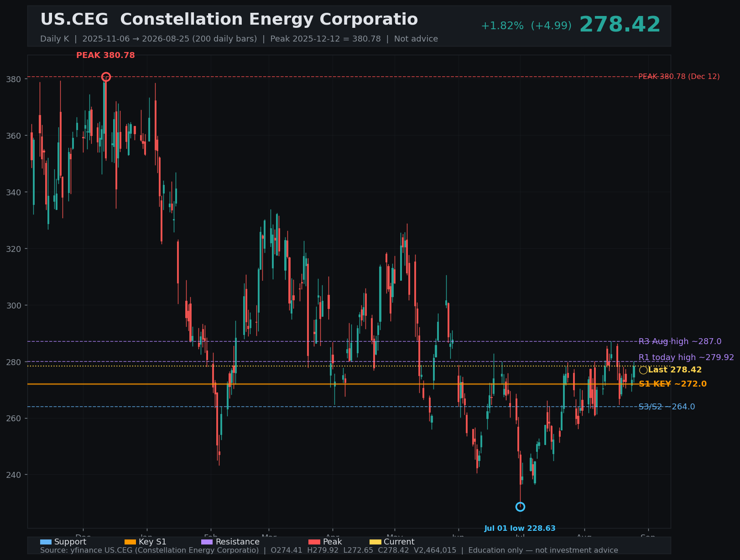Image resolution: width=740 pixels, height=560 pixels.
Task: Click the 'S1 KEY ~272.0' label
Action: point(672,384)
